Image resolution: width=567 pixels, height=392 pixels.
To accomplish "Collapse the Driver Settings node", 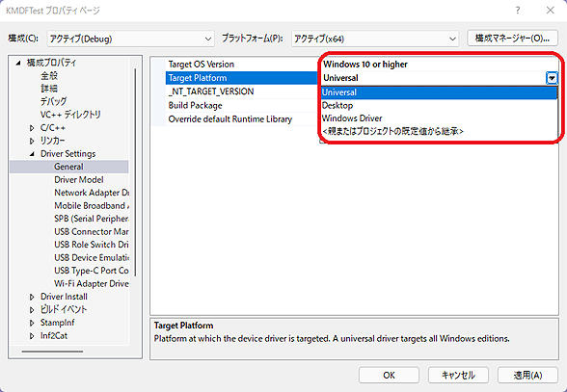I will pyautogui.click(x=32, y=154).
